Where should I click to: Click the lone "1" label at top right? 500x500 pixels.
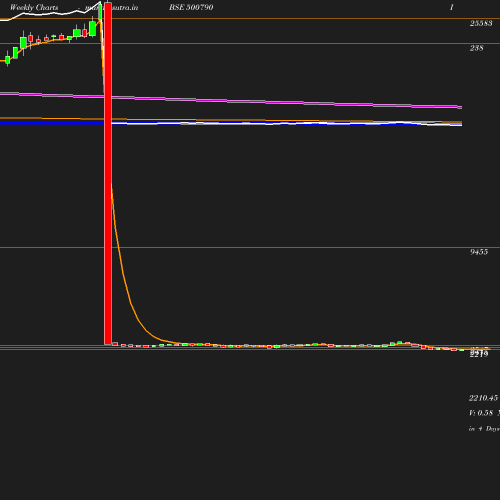tap(452, 7)
